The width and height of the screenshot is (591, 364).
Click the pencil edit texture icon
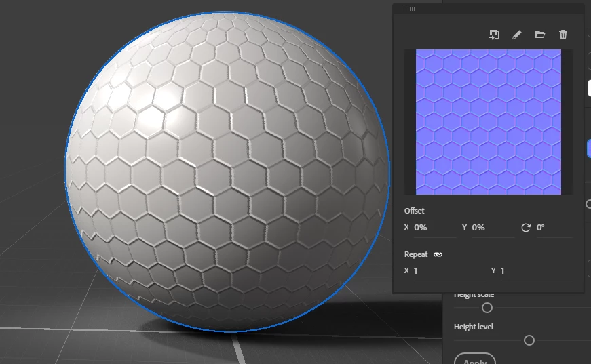[x=517, y=35]
